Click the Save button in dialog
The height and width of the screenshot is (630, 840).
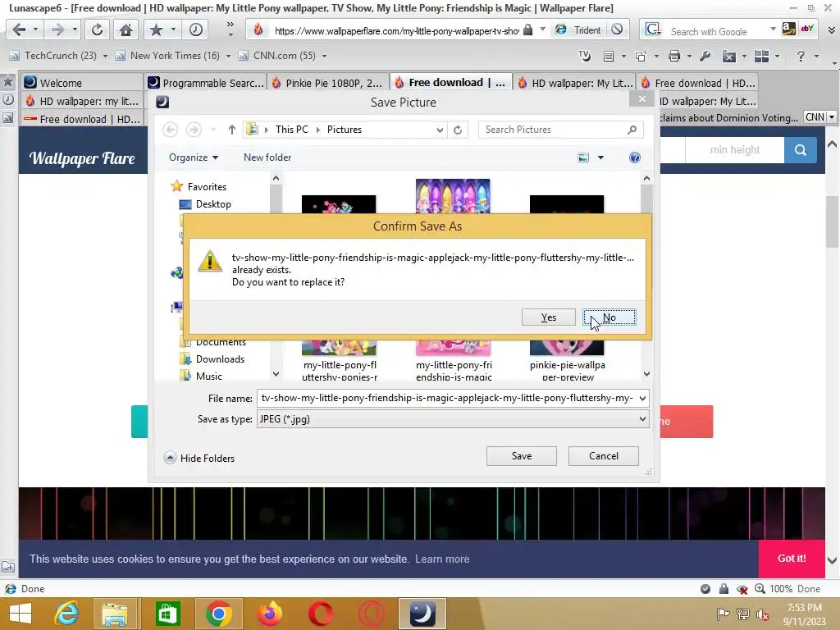tap(521, 456)
